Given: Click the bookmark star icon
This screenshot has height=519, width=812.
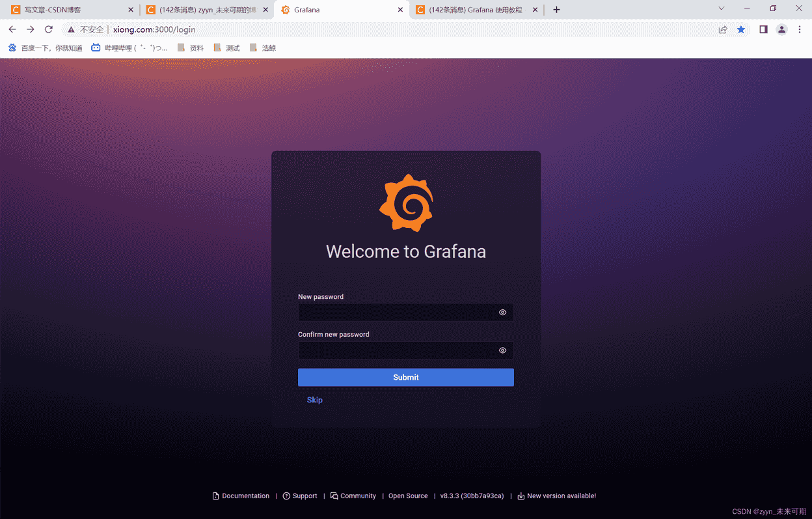Looking at the screenshot, I should pos(741,29).
